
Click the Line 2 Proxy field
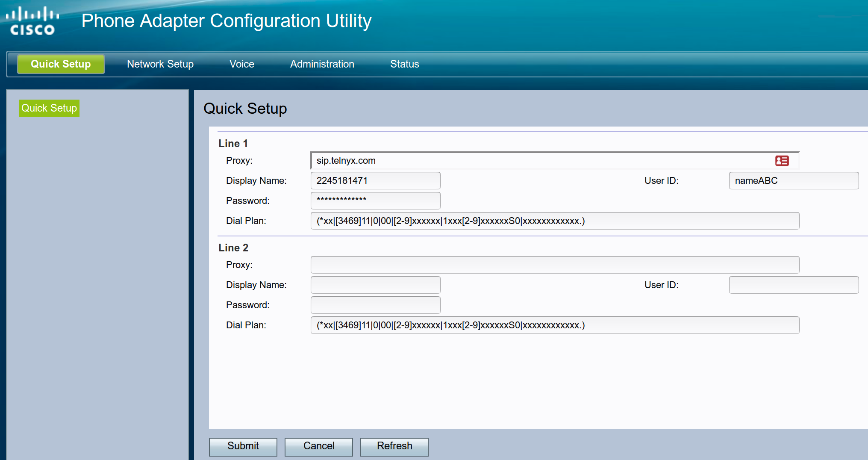555,265
